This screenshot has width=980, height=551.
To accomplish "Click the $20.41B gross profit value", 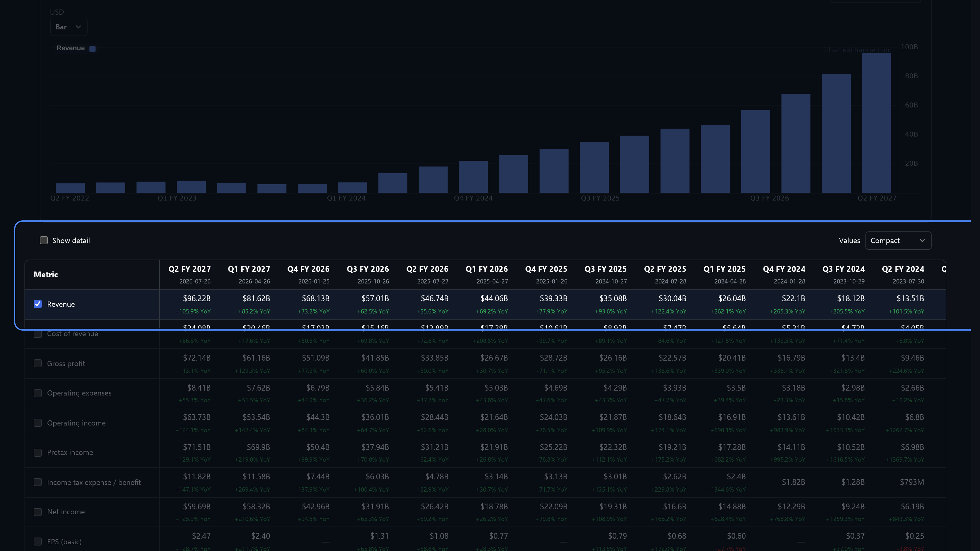I will point(732,358).
